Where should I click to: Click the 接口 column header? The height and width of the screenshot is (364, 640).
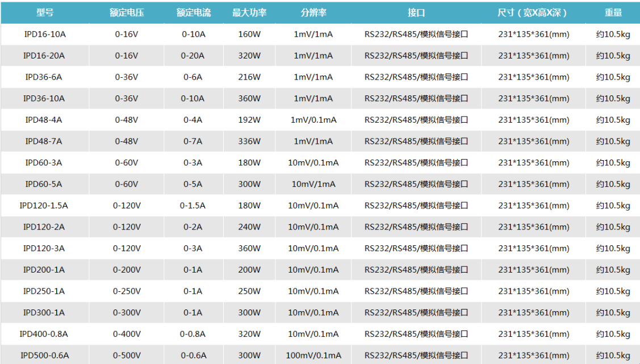[x=416, y=12]
